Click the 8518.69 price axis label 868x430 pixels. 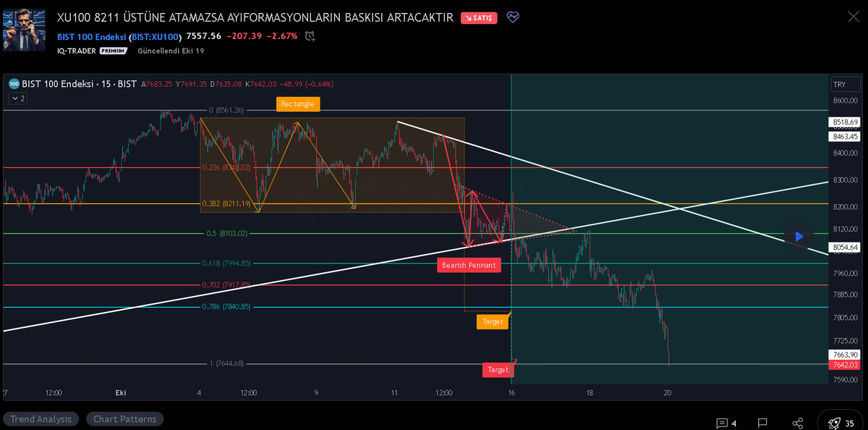click(845, 122)
